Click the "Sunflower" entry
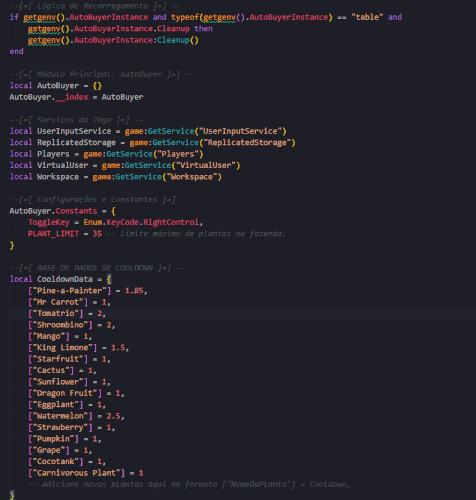The height and width of the screenshot is (500, 476). point(69,382)
